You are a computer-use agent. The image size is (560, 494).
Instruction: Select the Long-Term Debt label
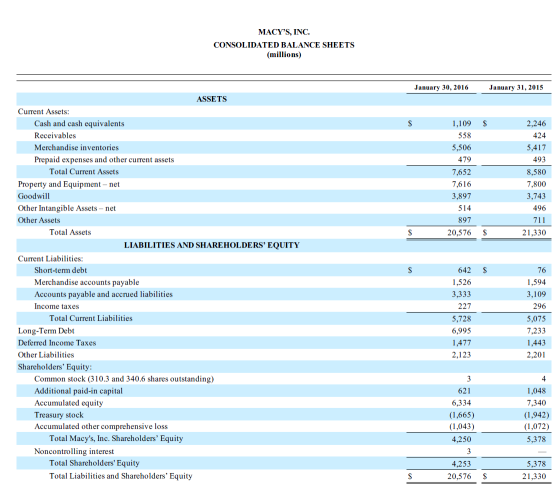coord(46,331)
